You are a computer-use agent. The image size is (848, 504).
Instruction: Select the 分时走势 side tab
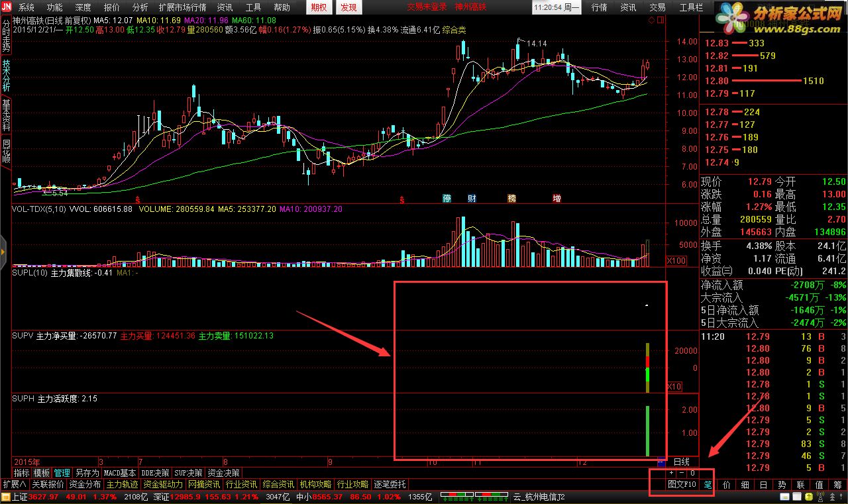(6, 36)
